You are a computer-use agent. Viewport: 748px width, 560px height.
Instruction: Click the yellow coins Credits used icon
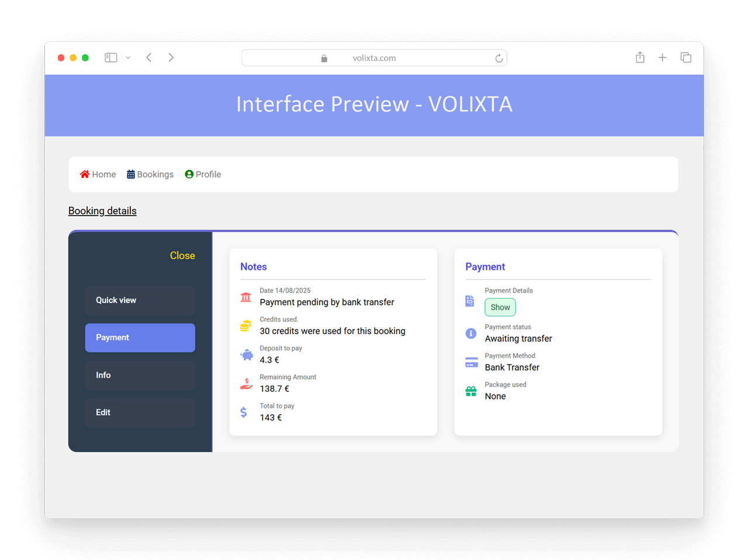point(246,326)
